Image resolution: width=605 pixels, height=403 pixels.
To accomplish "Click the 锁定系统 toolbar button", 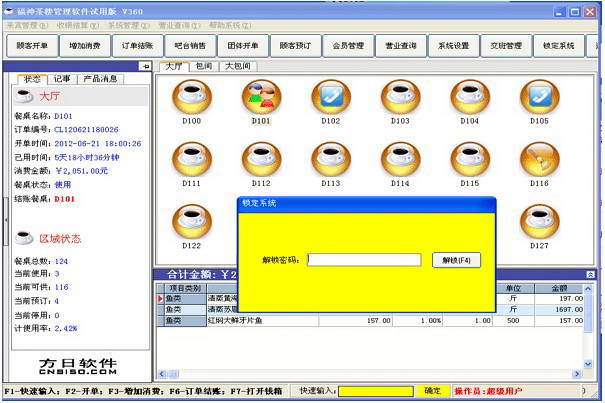I will coord(559,46).
